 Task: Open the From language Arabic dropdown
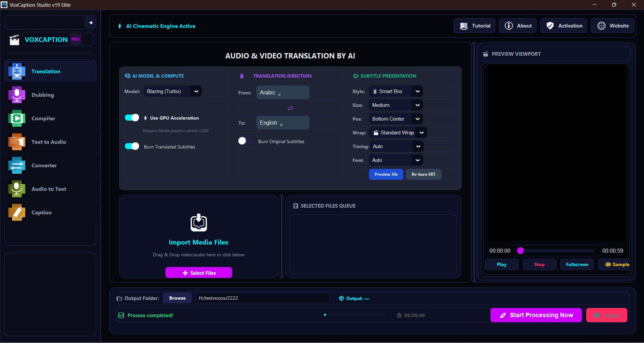click(x=283, y=92)
